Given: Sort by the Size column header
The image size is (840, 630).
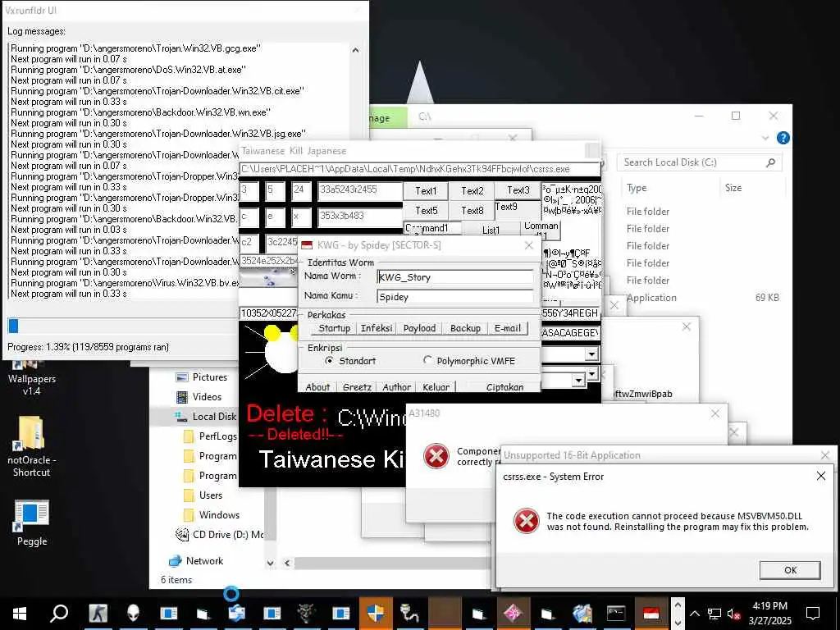Looking at the screenshot, I should point(733,188).
